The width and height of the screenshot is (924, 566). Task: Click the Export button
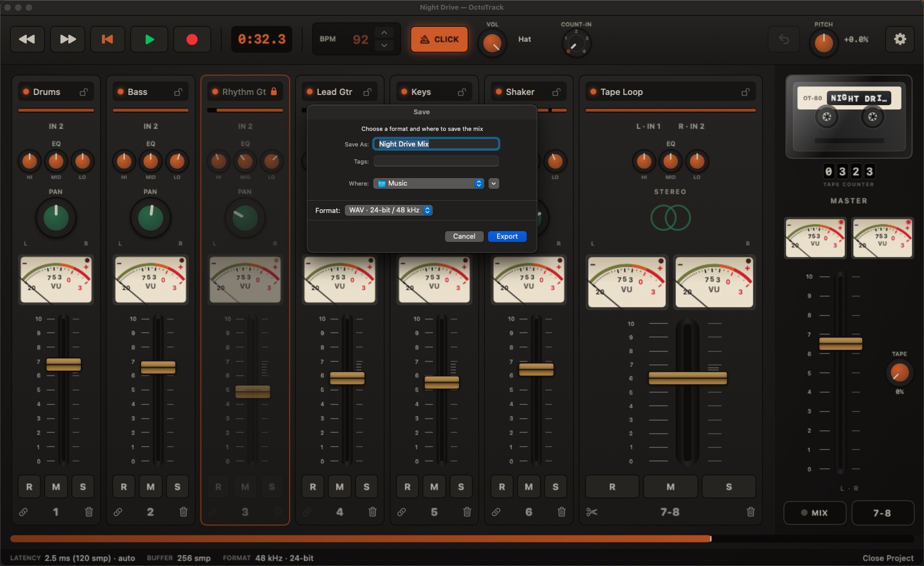[507, 237]
